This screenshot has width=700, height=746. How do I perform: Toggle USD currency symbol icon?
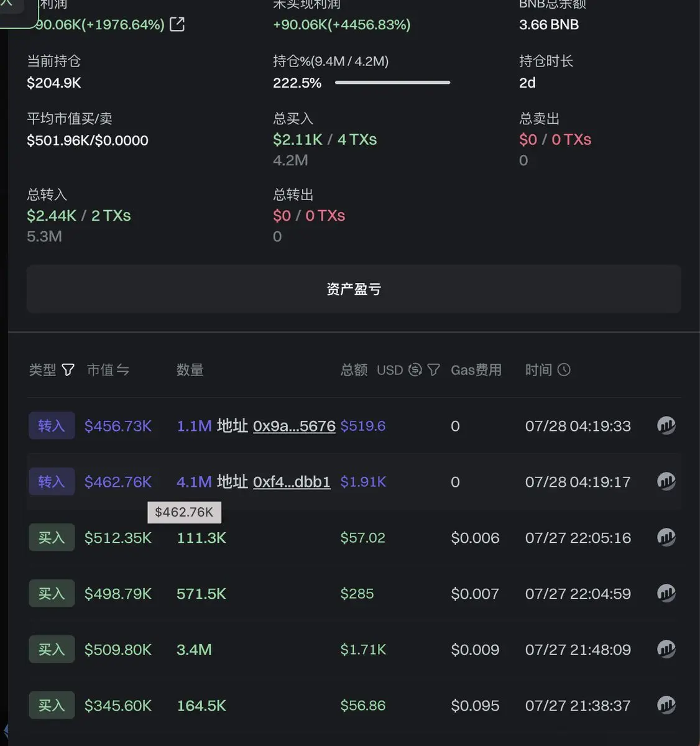click(415, 370)
